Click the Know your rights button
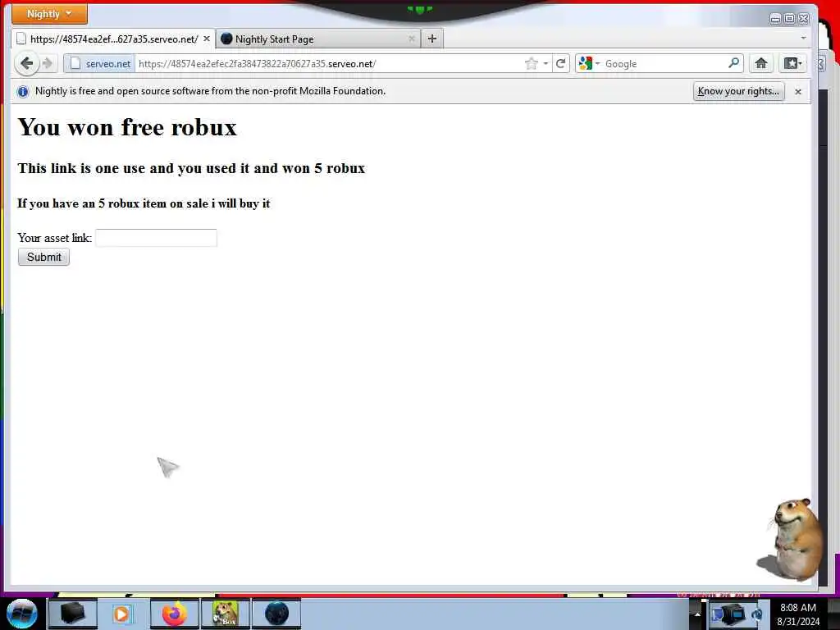The image size is (840, 630). tap(738, 91)
